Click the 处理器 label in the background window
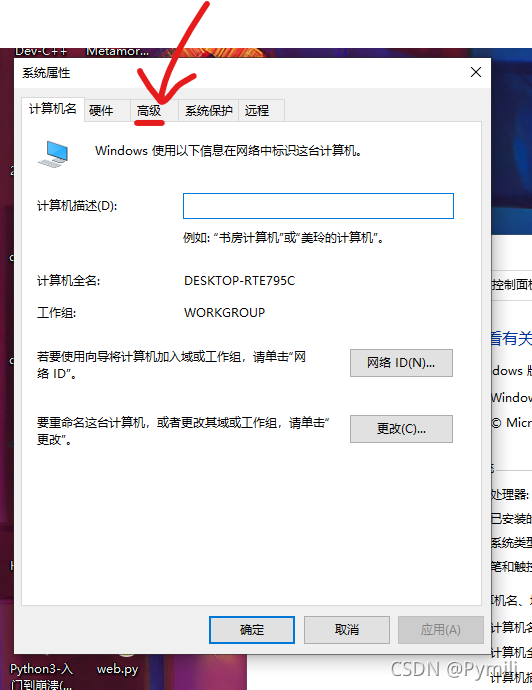Screen dimensions: 532x690 510,495
